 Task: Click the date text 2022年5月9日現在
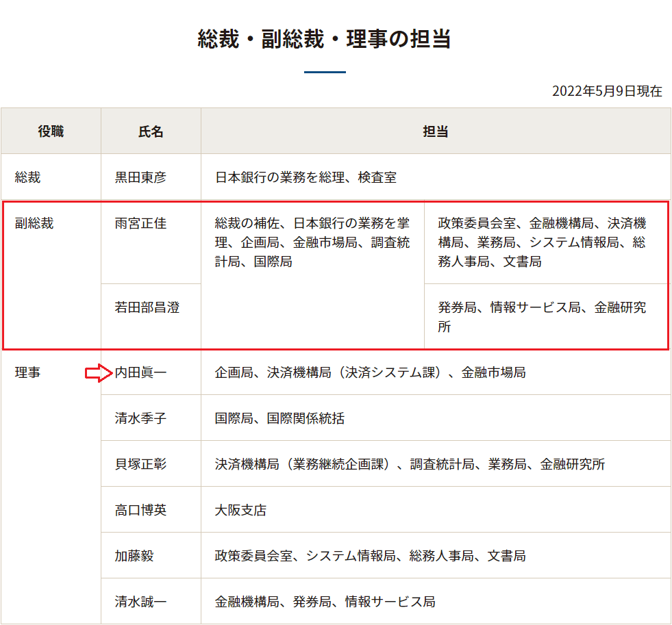point(607,91)
